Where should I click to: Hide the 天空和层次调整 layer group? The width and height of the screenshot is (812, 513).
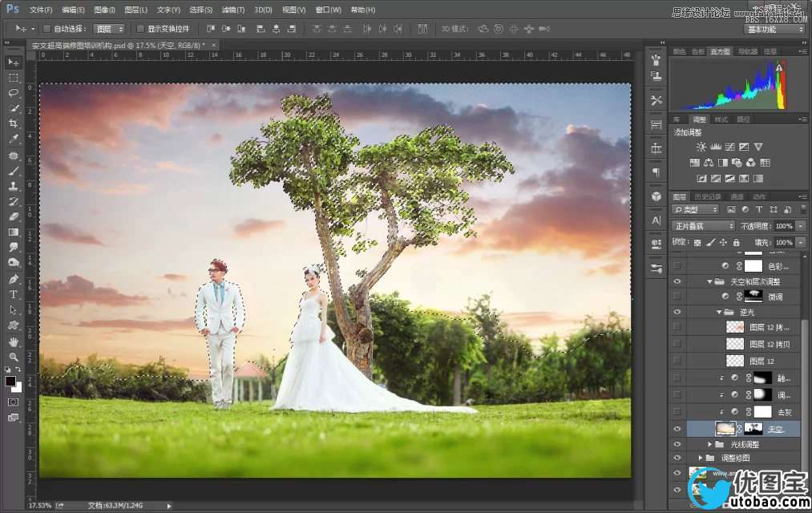click(x=678, y=281)
